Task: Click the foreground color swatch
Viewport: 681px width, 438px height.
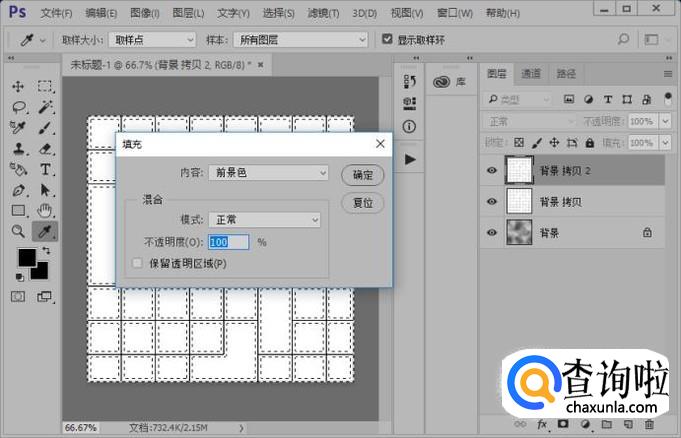Action: 26,258
